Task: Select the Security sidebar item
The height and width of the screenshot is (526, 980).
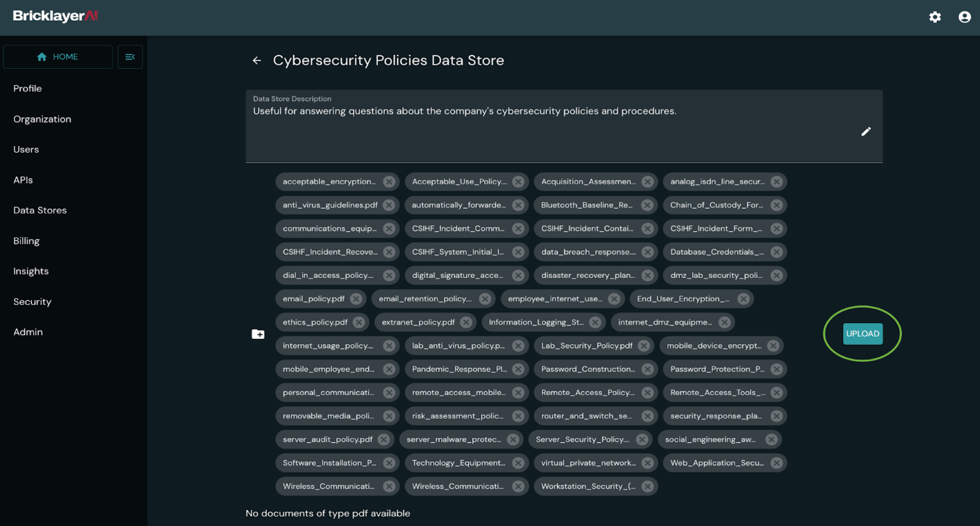Action: [32, 302]
